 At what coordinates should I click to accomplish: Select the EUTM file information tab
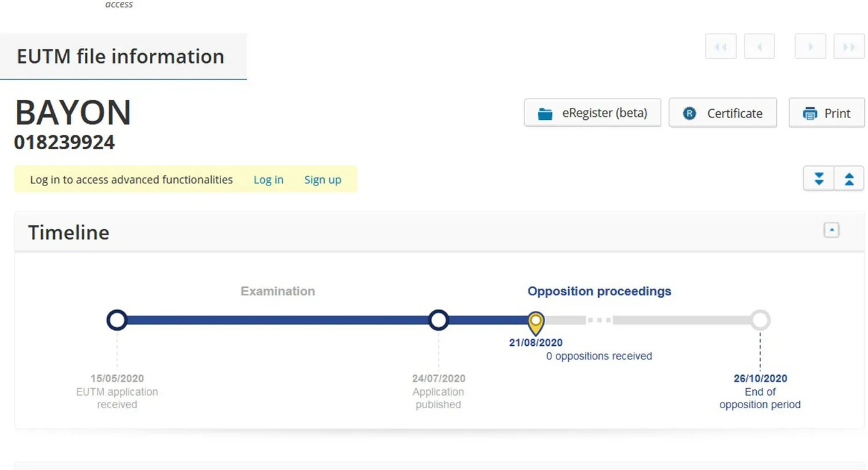121,56
